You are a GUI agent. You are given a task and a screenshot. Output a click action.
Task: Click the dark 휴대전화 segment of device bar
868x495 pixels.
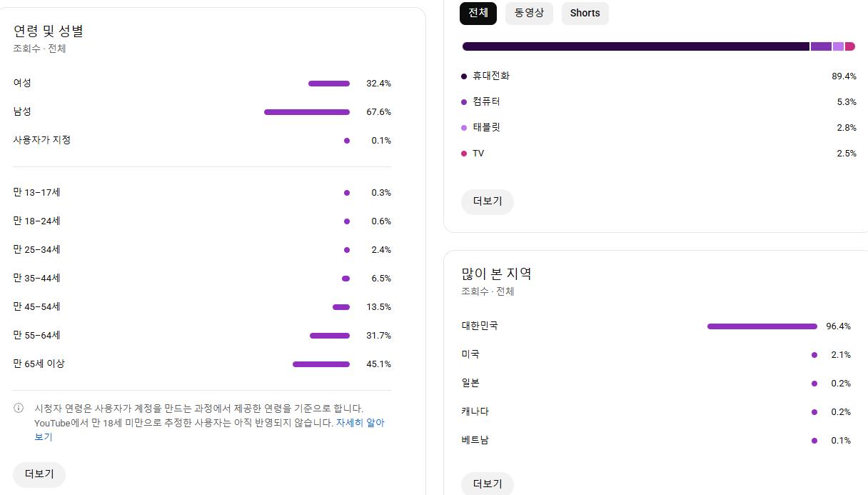click(x=635, y=46)
